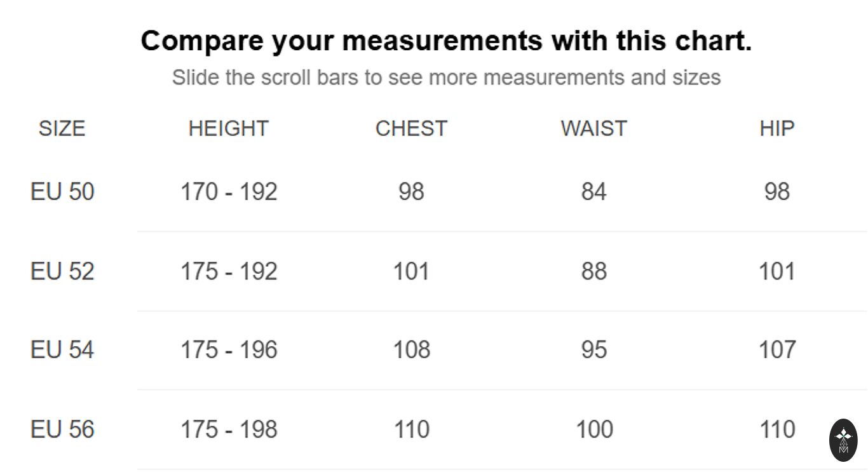Click waist value 100 for EU 56
The image size is (868, 472).
tap(593, 429)
